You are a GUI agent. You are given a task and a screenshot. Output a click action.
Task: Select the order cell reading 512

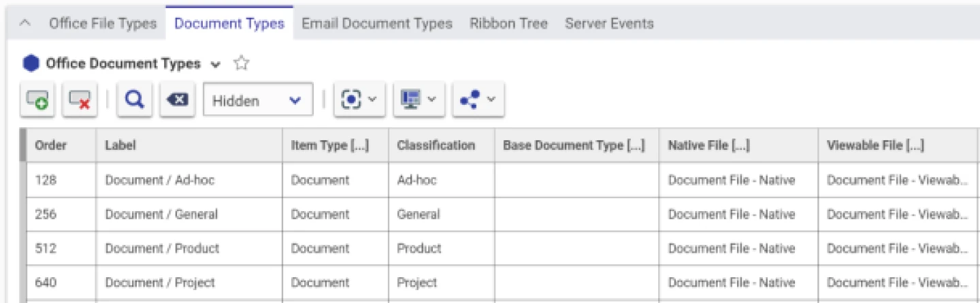pos(61,249)
